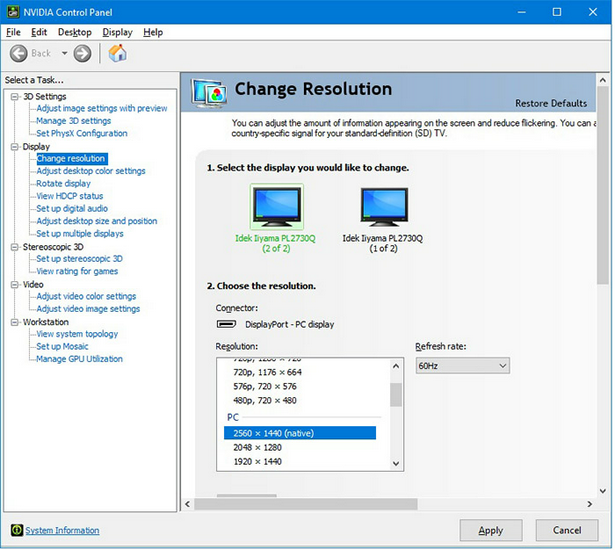The width and height of the screenshot is (615, 550).
Task: Click the Change Resolution header icon
Action: pyautogui.click(x=209, y=93)
